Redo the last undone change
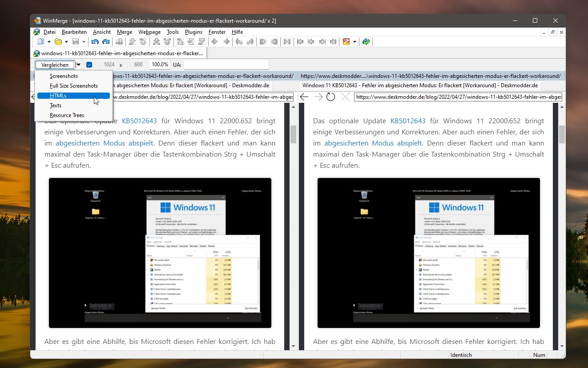Viewport: 588px width, 368px height. [x=106, y=42]
